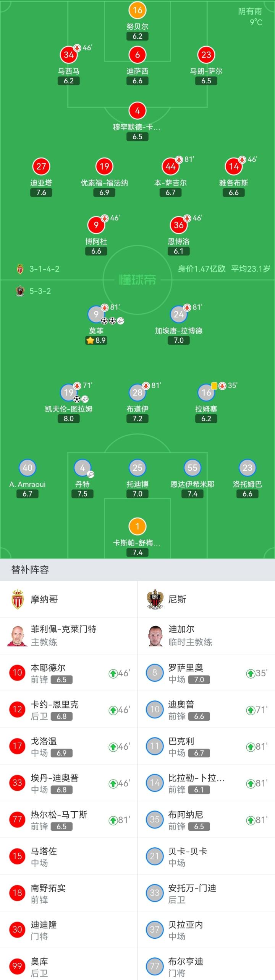View interim coach 迪加尔 photo
The image size is (275, 980).
(155, 635)
